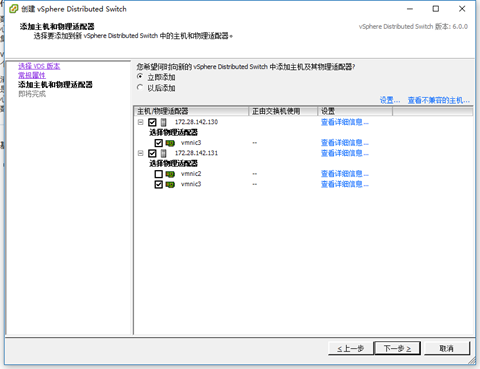Click the 即将完成 wizard step

click(32, 94)
